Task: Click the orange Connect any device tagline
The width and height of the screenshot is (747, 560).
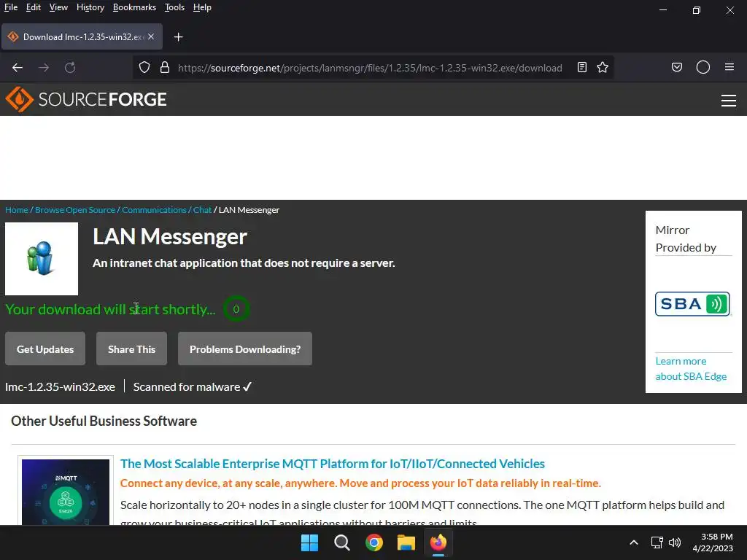Action: coord(360,483)
